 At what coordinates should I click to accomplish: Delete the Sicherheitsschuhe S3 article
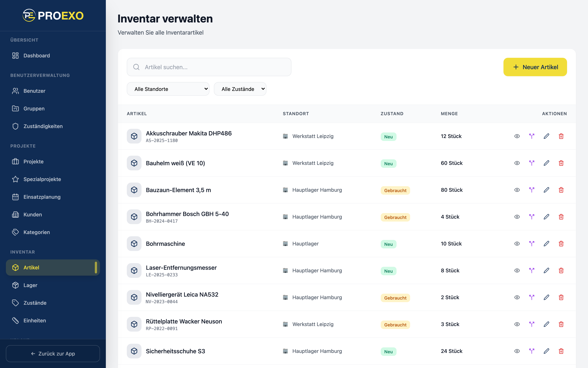point(561,351)
